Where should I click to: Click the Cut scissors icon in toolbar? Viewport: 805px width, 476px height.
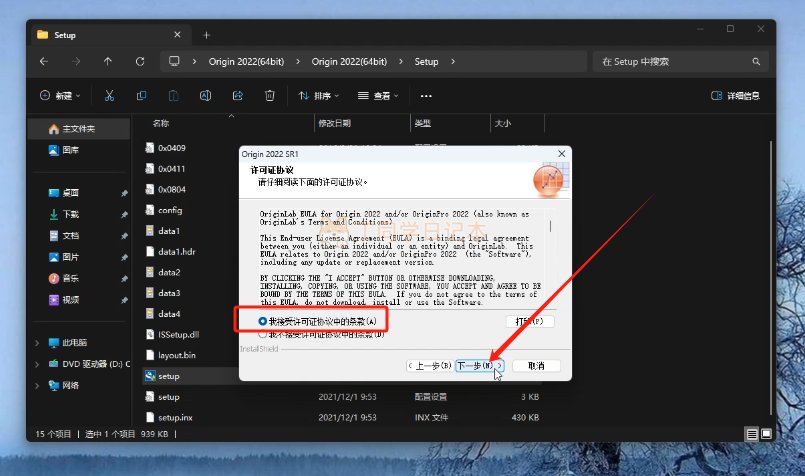pyautogui.click(x=110, y=96)
